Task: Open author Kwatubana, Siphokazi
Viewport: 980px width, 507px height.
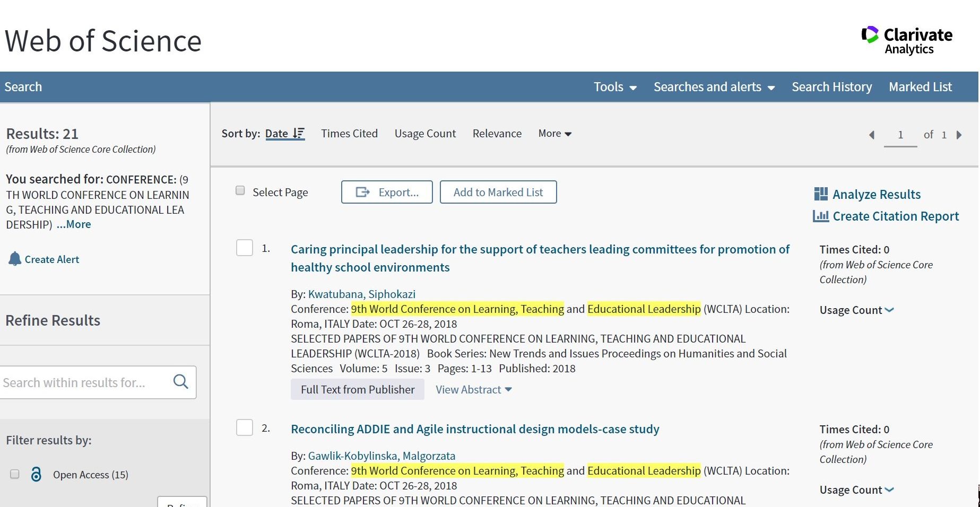Action: click(x=362, y=294)
